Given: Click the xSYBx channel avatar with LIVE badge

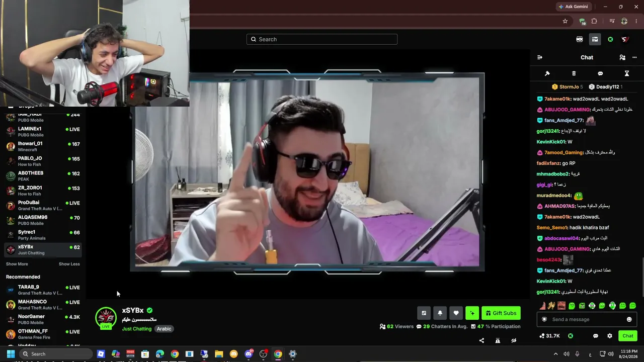Looking at the screenshot, I should pyautogui.click(x=106, y=318).
